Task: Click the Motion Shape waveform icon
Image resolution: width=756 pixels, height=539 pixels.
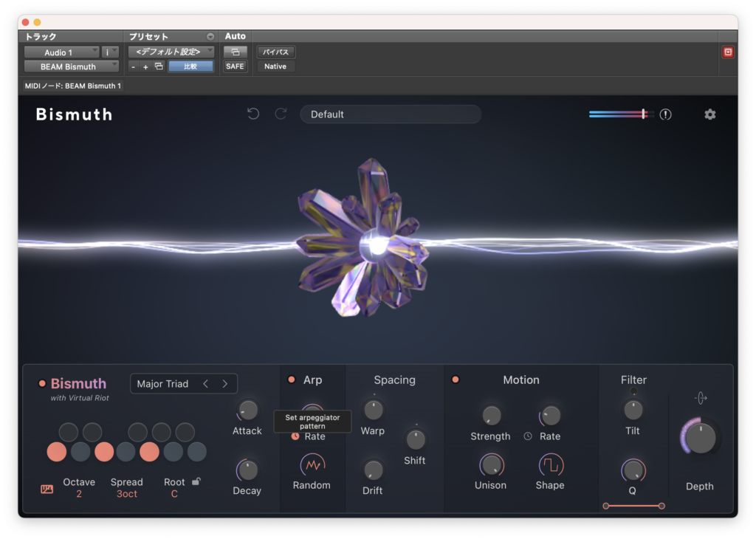Action: (551, 464)
